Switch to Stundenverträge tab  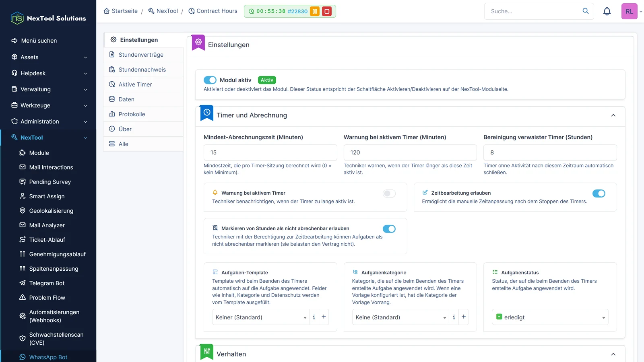(x=143, y=55)
